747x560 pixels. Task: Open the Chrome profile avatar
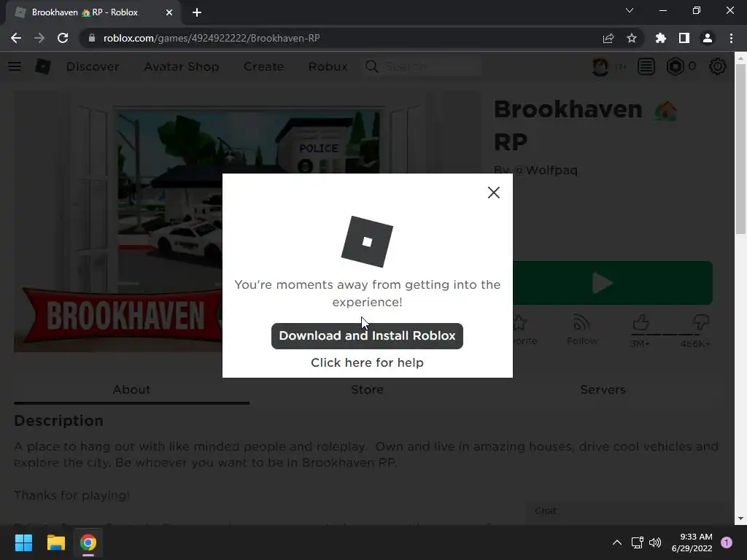tap(708, 38)
